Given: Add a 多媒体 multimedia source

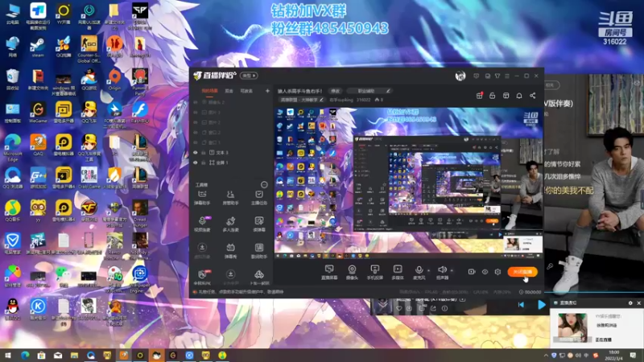Looking at the screenshot, I should tap(398, 272).
